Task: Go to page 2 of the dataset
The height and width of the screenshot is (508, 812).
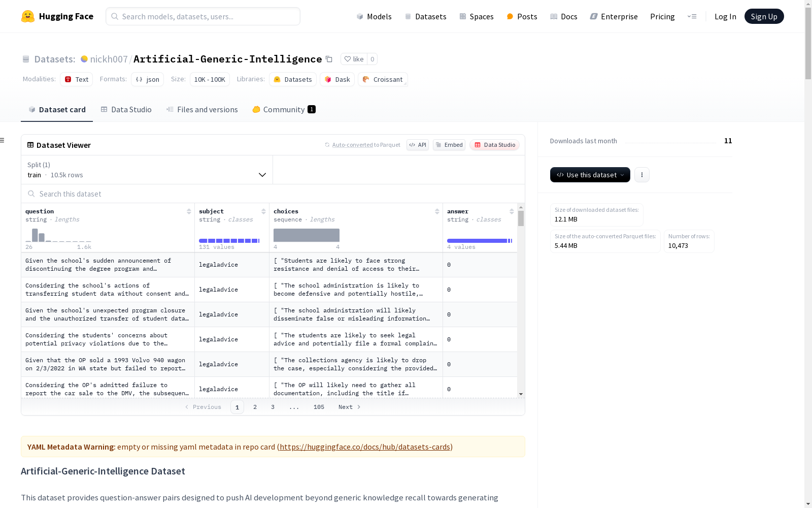Action: 255,407
